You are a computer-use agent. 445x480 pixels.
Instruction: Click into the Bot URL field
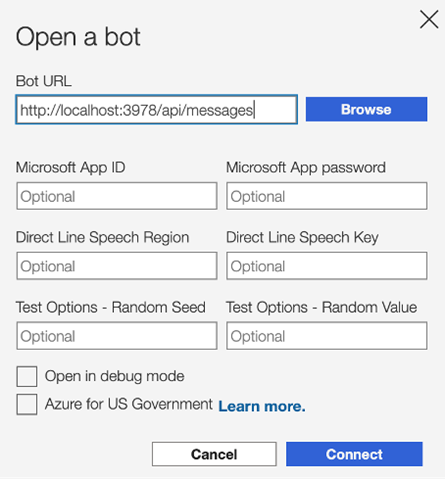[156, 110]
